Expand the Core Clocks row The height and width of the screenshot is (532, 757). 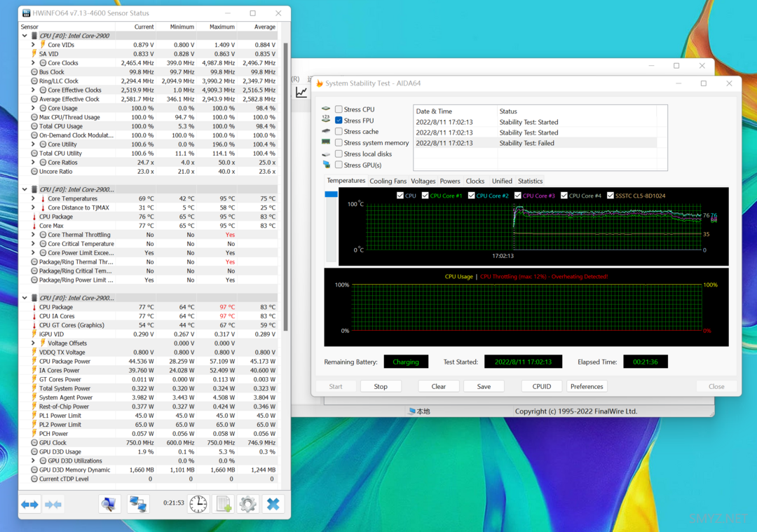(34, 63)
